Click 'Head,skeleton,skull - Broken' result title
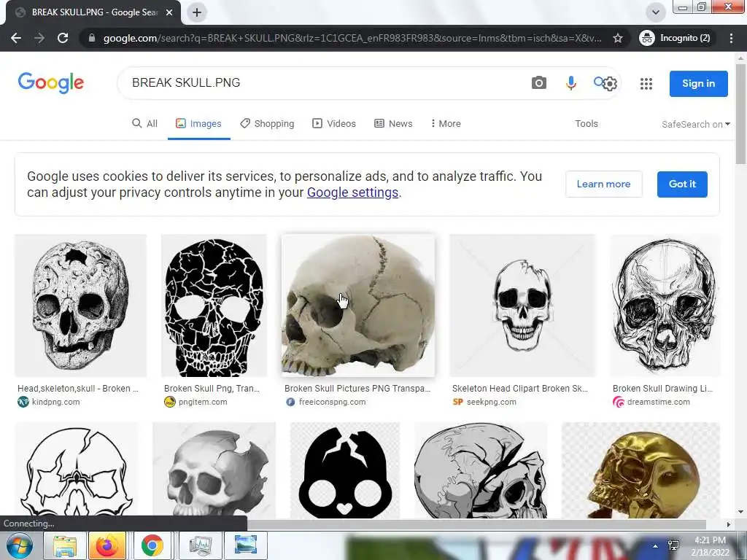This screenshot has height=560, width=747. point(78,389)
